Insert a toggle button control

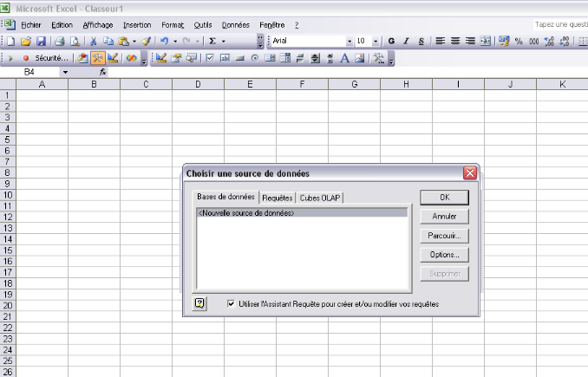300,58
